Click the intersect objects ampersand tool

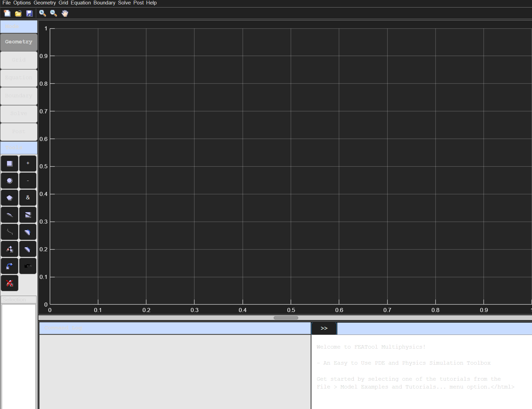(28, 198)
